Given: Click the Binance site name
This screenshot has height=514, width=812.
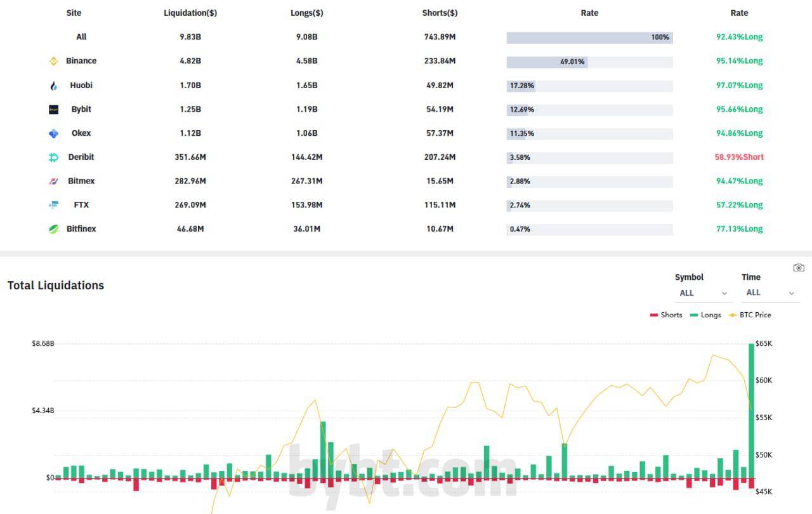Looking at the screenshot, I should click(x=81, y=61).
